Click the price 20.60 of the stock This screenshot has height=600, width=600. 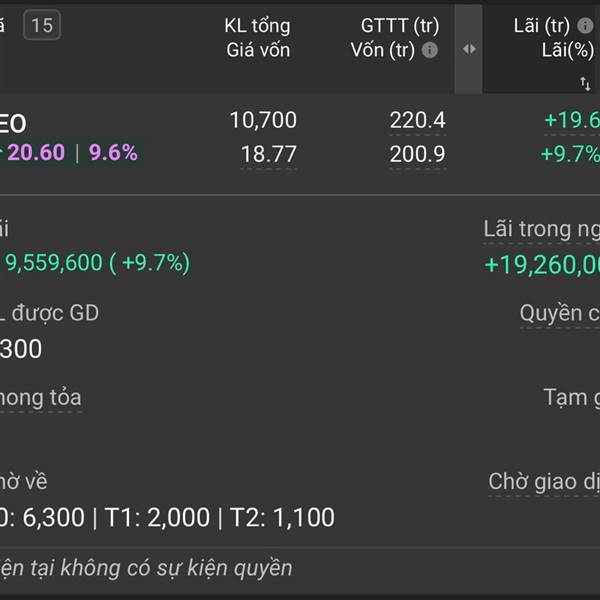click(36, 153)
